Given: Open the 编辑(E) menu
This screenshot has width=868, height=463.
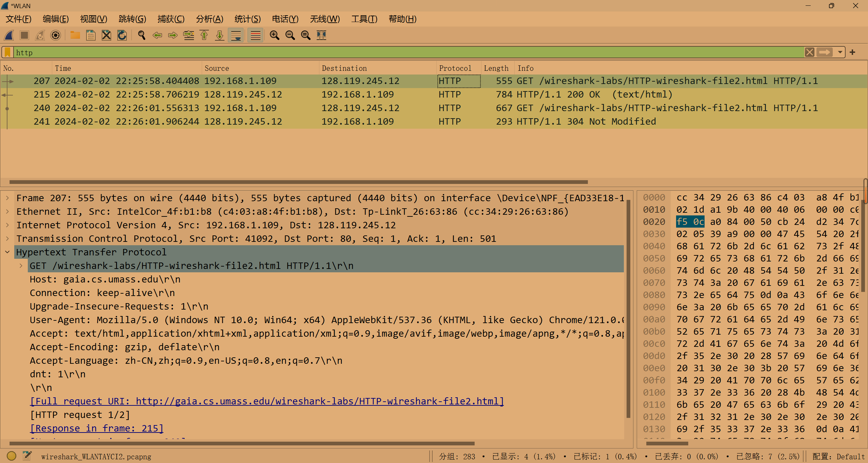Looking at the screenshot, I should point(56,19).
